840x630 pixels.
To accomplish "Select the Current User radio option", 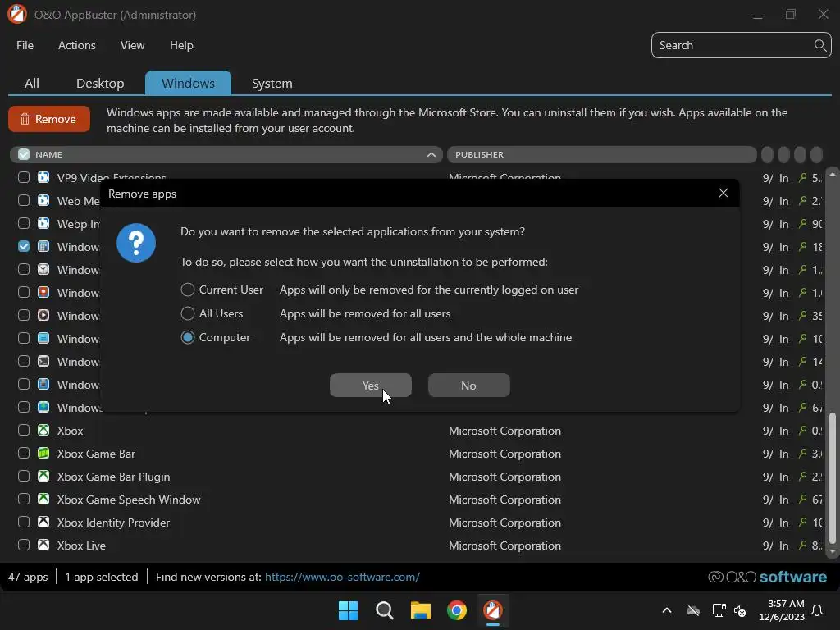I will (x=188, y=290).
